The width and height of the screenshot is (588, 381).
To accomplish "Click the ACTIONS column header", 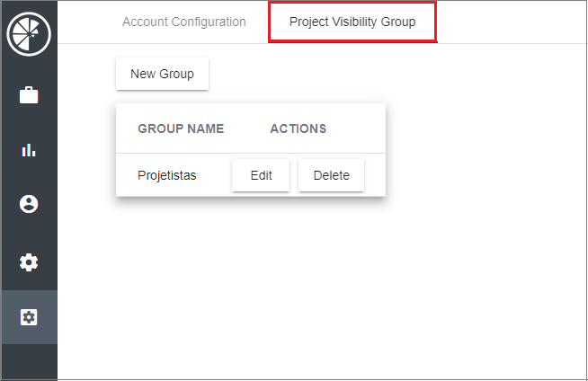I will point(298,128).
